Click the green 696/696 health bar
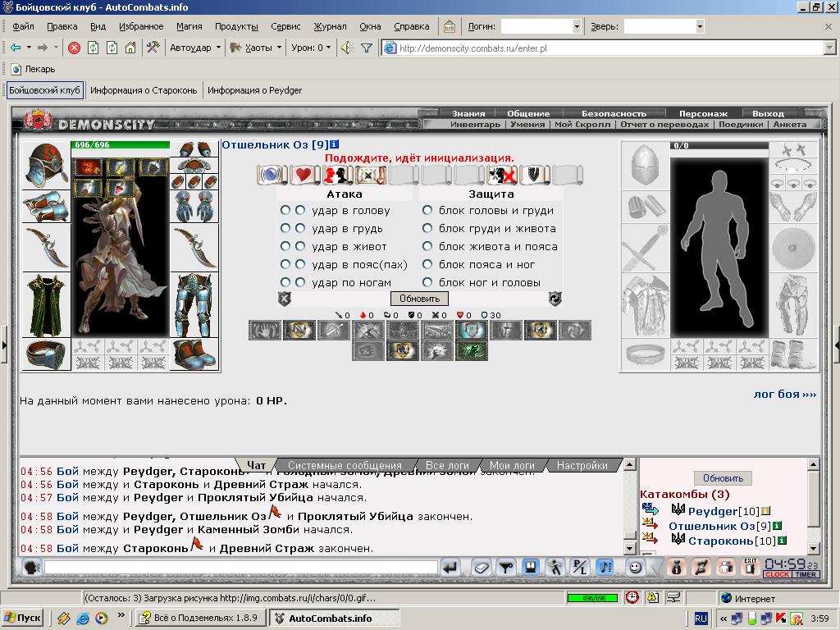The height and width of the screenshot is (630, 840). (x=120, y=144)
